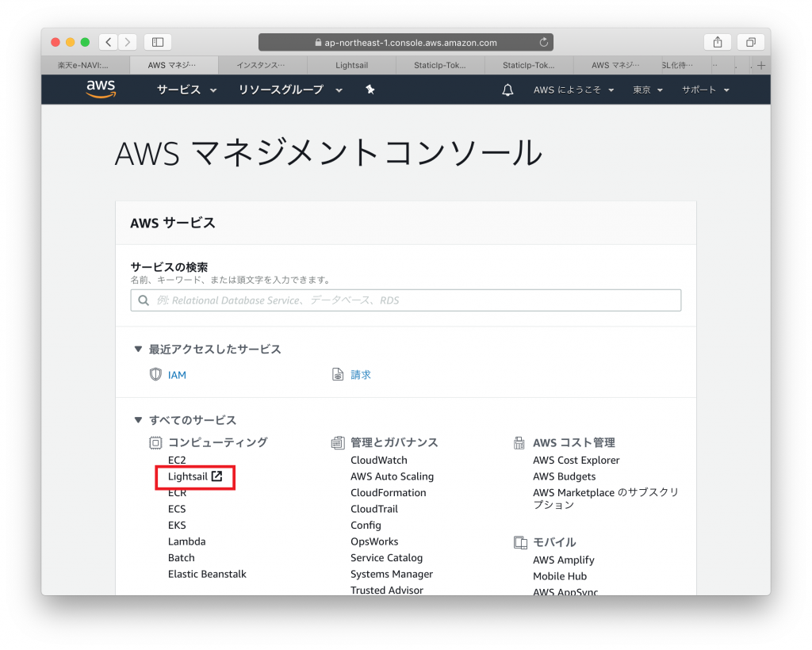Viewport: 812px width, 650px height.
Task: Click Safari forward arrow button
Action: pos(128,42)
